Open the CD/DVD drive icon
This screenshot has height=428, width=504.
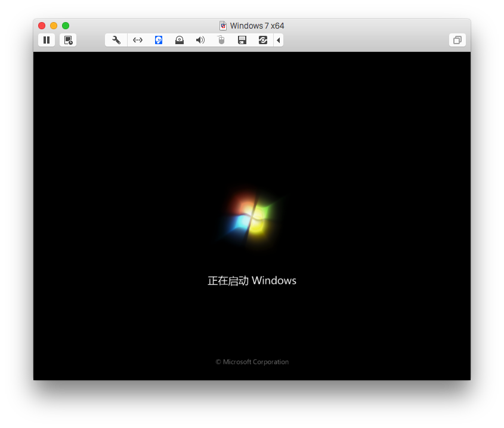(180, 40)
